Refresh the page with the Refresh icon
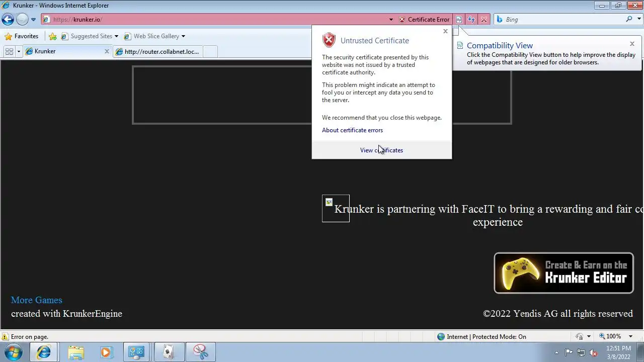Viewport: 644px width, 362px height. [471, 20]
